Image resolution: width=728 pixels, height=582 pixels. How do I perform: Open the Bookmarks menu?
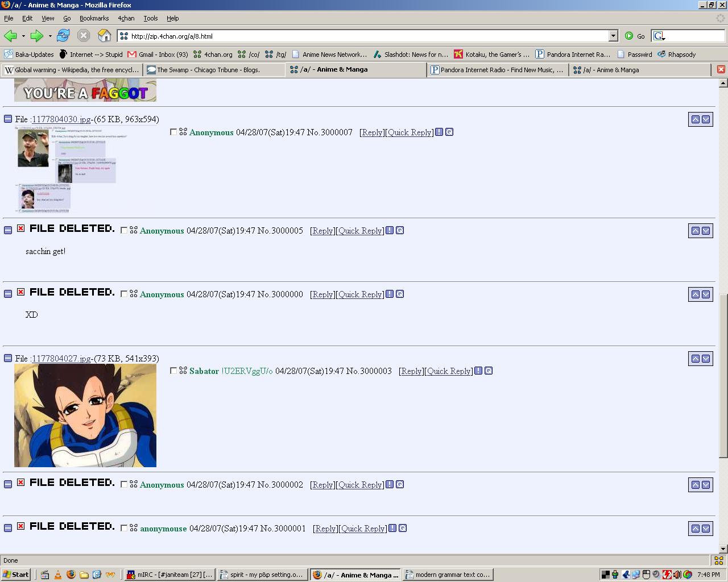click(x=94, y=18)
